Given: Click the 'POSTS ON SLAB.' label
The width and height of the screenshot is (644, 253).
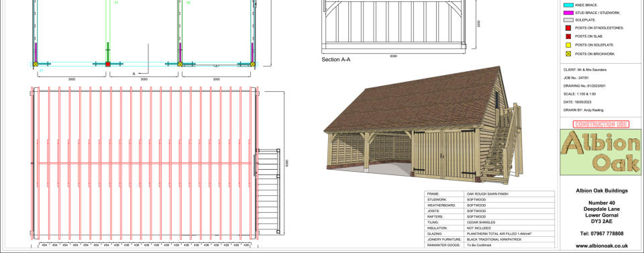Looking at the screenshot, I should (589, 36).
